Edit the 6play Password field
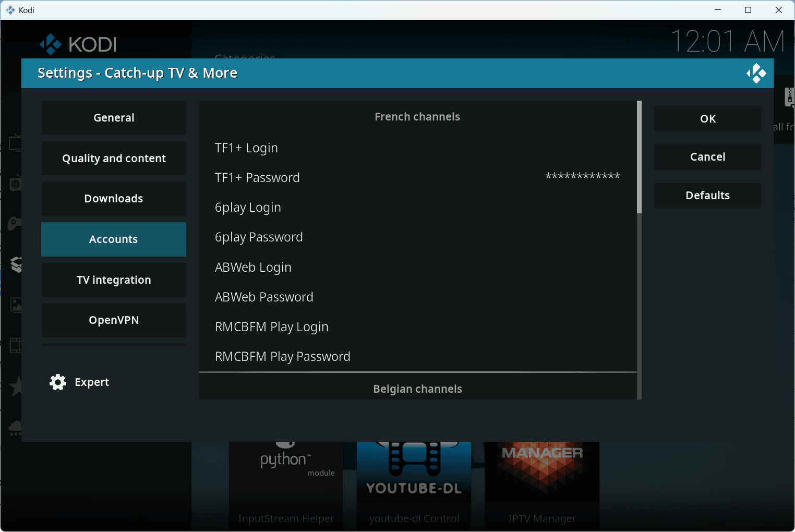The image size is (795, 532). (417, 237)
